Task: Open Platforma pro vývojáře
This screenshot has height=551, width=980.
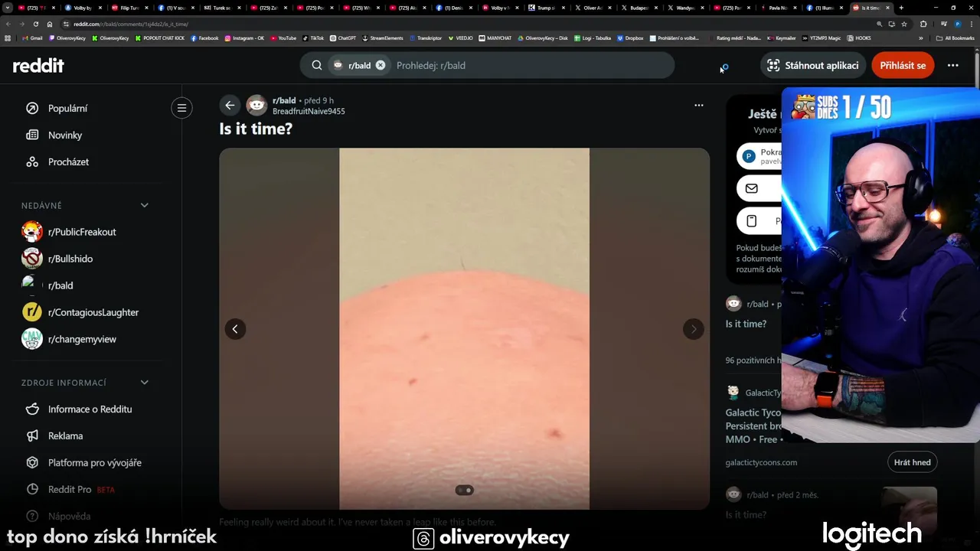Action: pyautogui.click(x=94, y=462)
